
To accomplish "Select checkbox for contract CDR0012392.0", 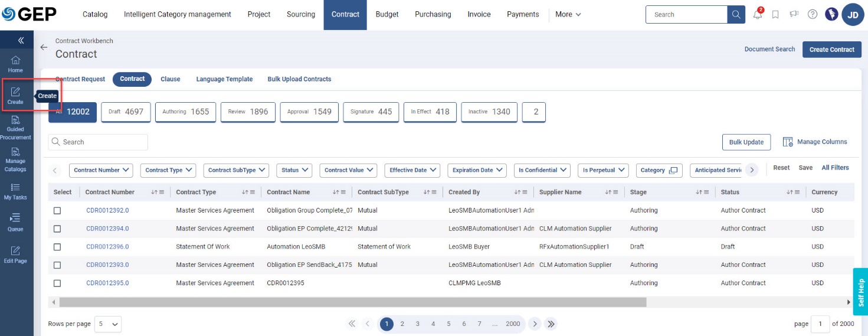I will (57, 210).
